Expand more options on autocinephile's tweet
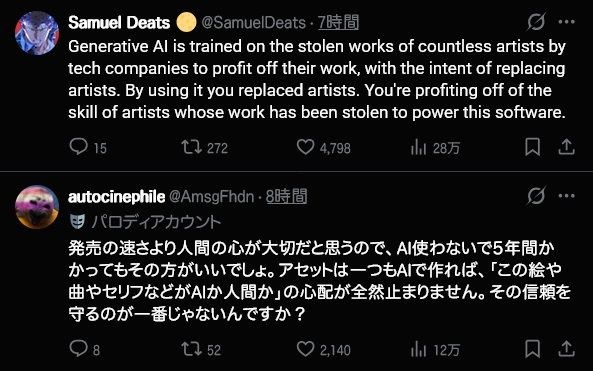The width and height of the screenshot is (593, 371). tap(567, 196)
